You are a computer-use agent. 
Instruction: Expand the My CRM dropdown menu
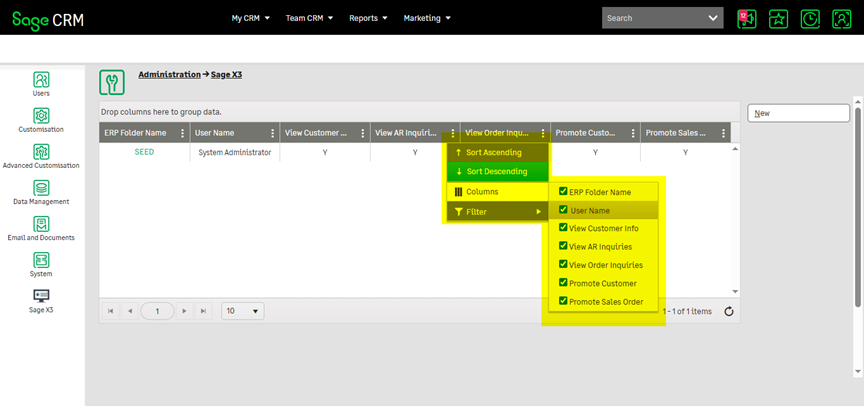250,18
